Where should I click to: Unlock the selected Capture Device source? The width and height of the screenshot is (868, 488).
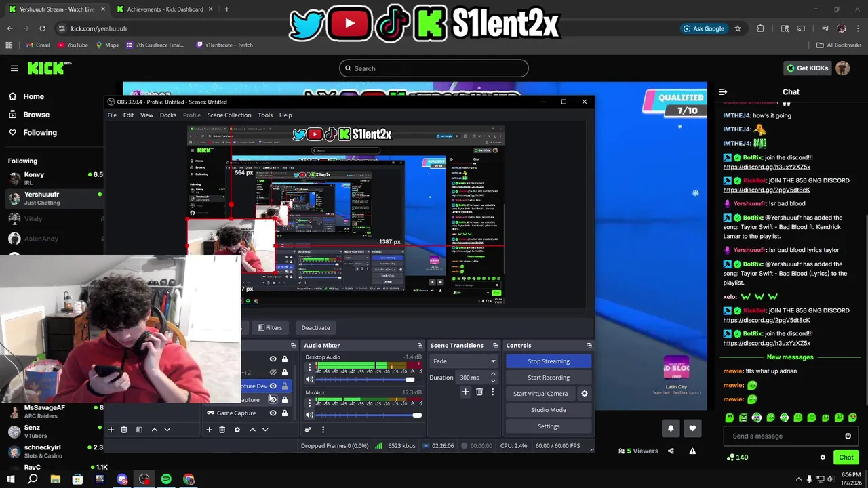[285, 386]
